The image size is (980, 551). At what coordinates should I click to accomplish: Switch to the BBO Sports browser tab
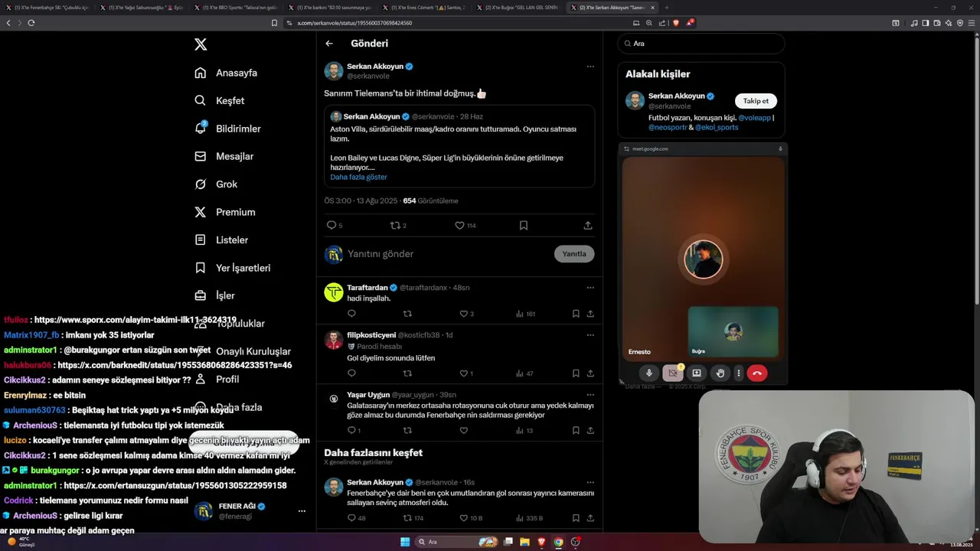coord(235,8)
